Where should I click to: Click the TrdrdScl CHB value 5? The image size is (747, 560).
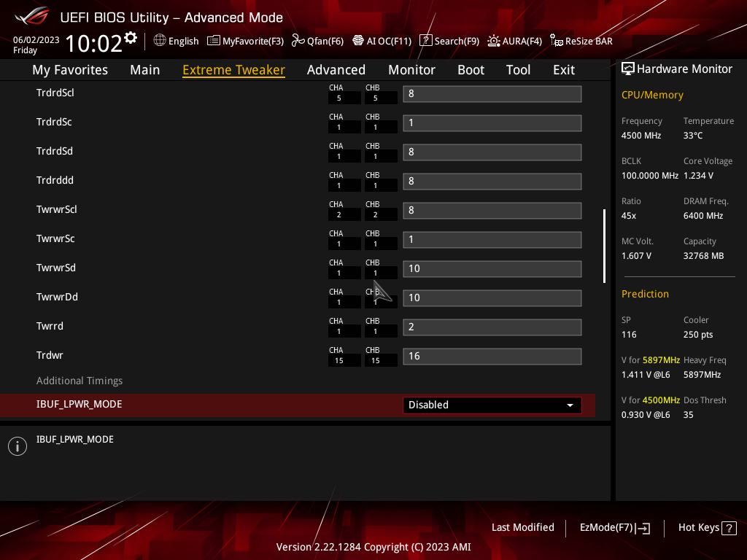click(x=376, y=98)
